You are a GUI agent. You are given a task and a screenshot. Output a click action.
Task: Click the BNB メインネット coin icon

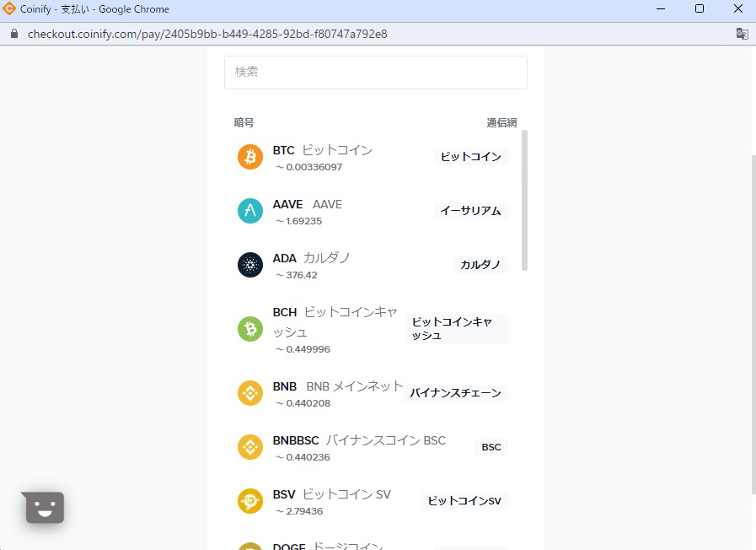click(250, 393)
